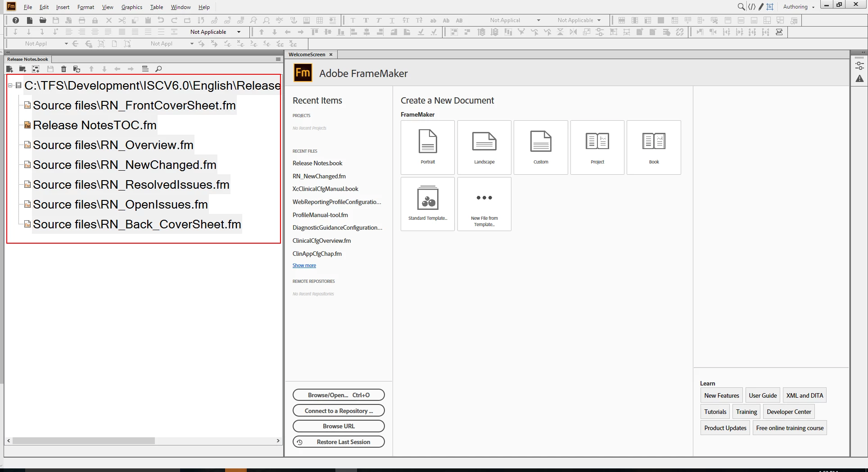Select Release NotesTOC.fm in the book
Image resolution: width=868 pixels, height=472 pixels.
coord(95,125)
